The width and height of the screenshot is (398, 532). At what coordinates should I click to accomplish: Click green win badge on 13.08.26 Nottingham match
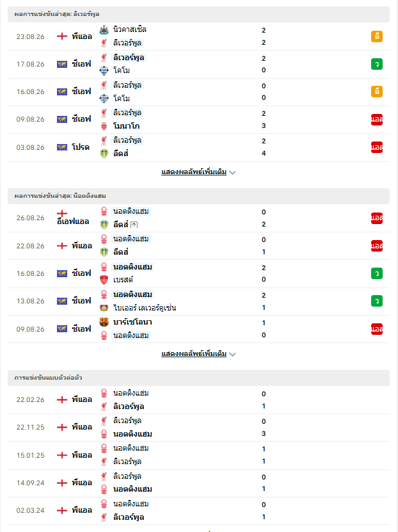377,301
